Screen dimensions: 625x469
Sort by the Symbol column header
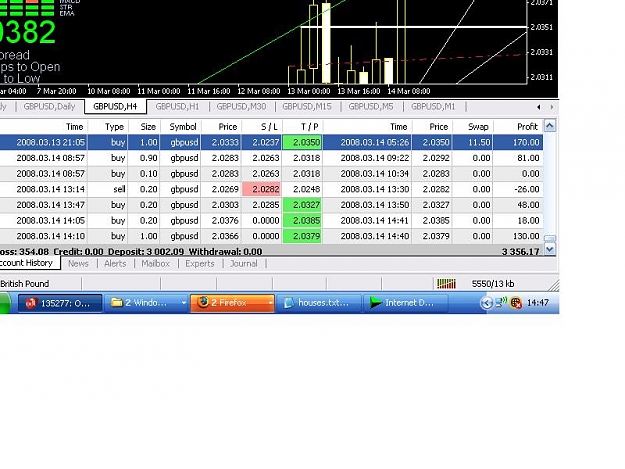[180, 127]
